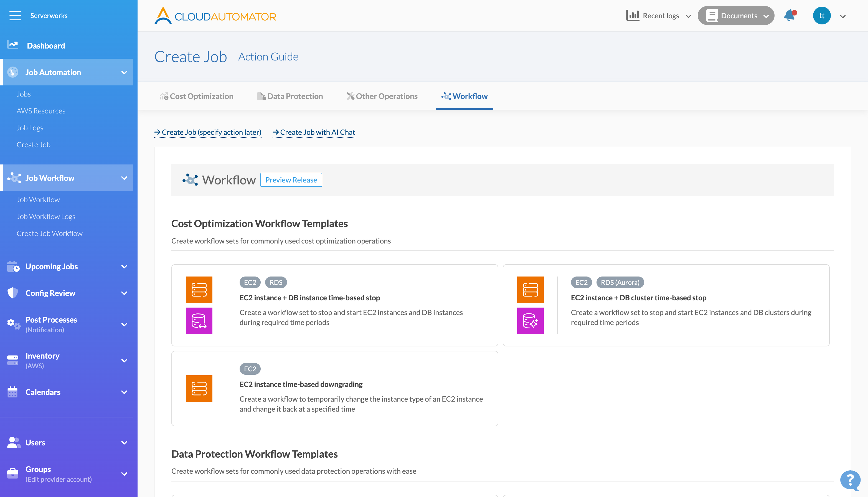Click the Serverworks organization name
Screen dimensions: 868x497
click(49, 16)
